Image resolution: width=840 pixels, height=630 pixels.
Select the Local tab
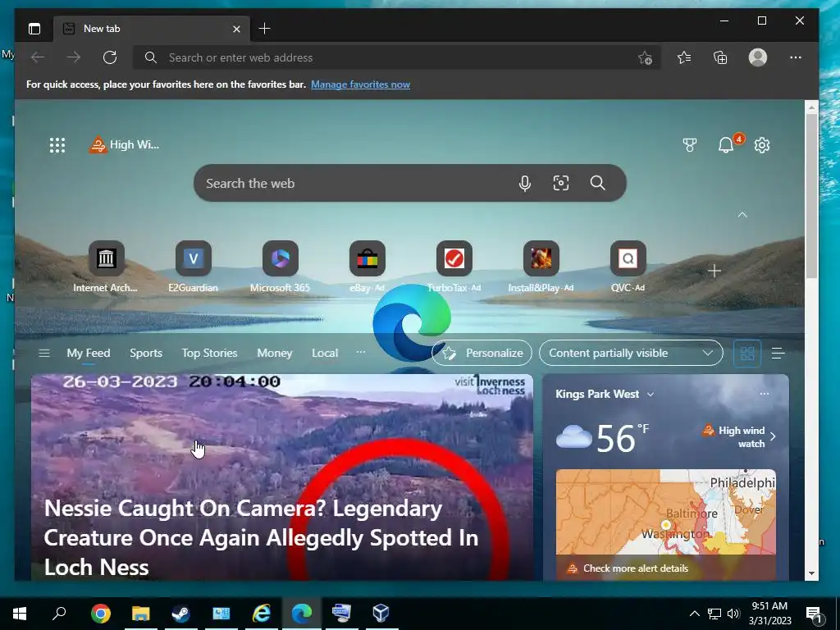[x=325, y=353]
